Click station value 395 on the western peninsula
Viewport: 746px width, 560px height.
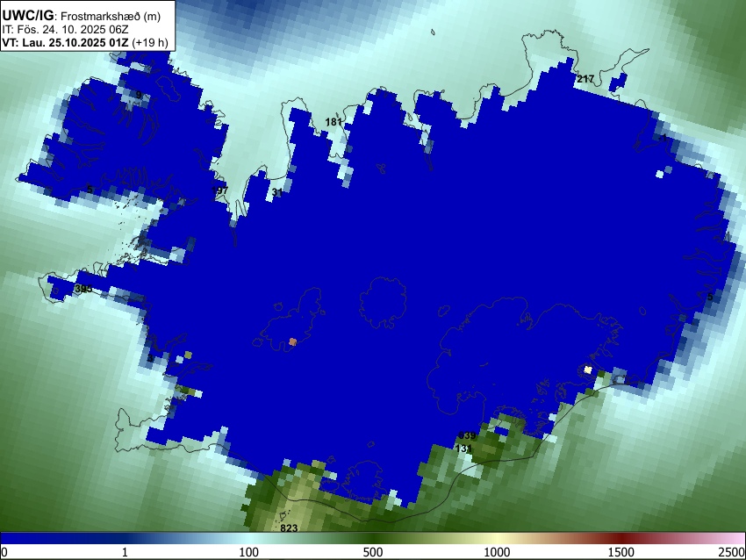tap(83, 289)
